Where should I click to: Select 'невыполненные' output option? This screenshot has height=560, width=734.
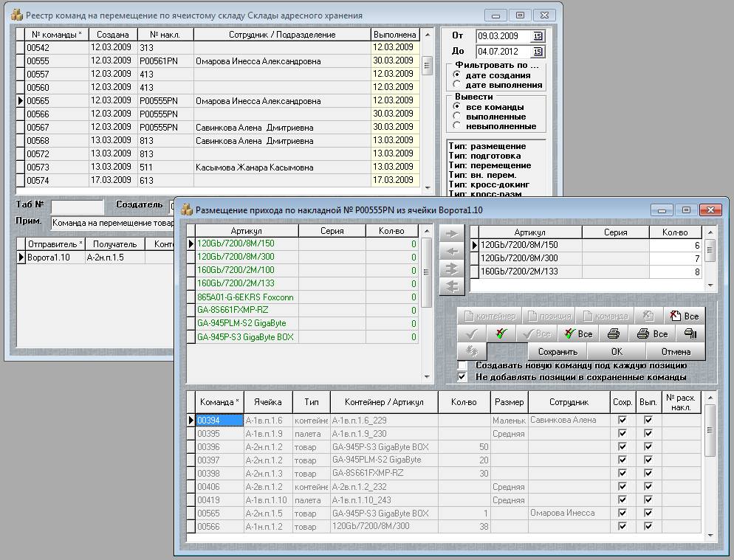click(x=457, y=125)
